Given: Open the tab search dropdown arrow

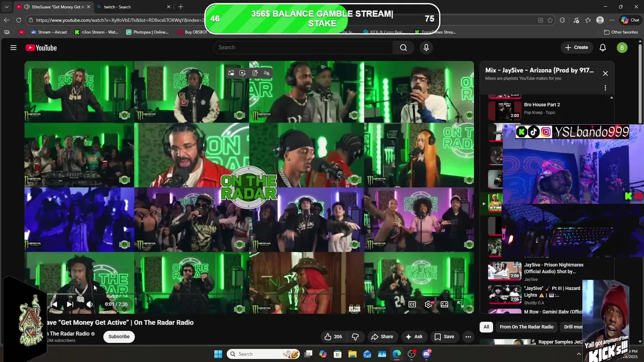Looking at the screenshot, I should click(7, 7).
